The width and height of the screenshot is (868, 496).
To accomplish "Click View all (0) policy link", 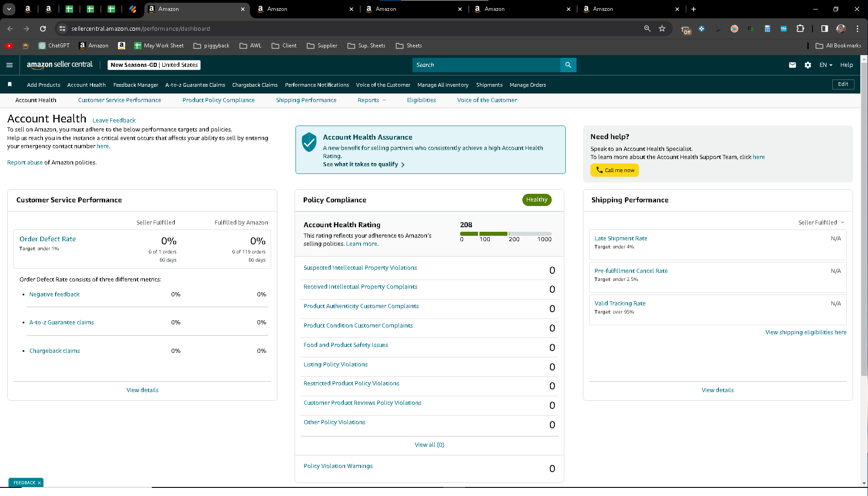I will [429, 445].
